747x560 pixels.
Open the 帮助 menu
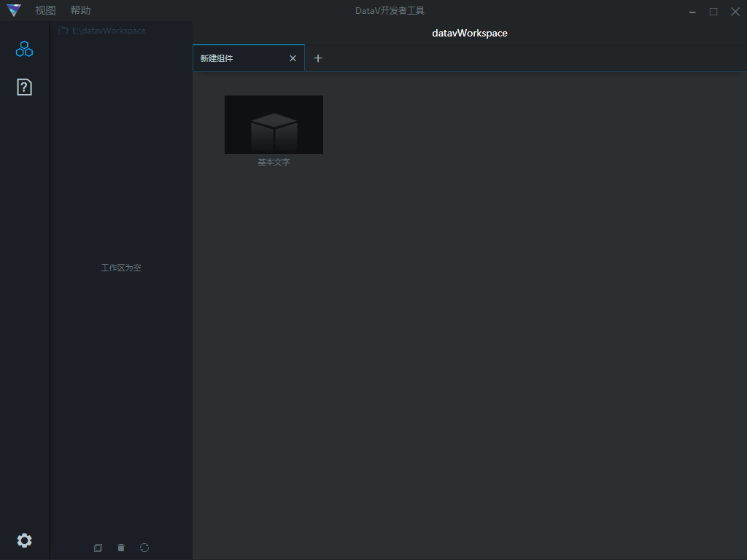point(80,10)
